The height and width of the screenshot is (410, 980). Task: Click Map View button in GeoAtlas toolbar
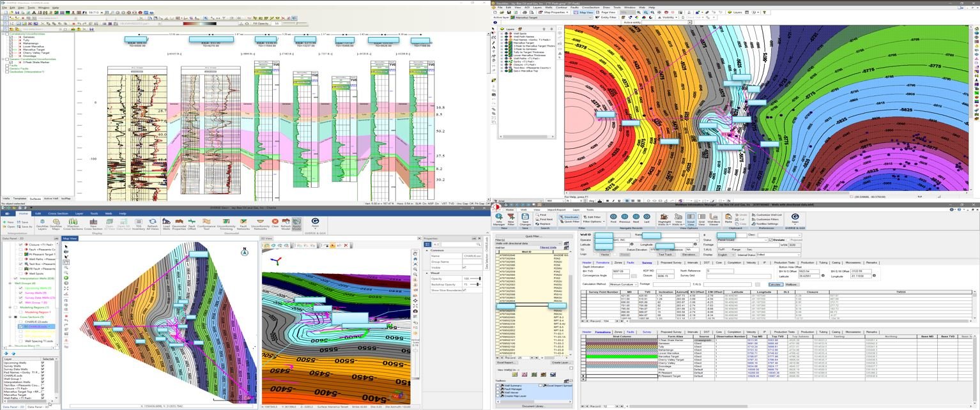[583, 12]
